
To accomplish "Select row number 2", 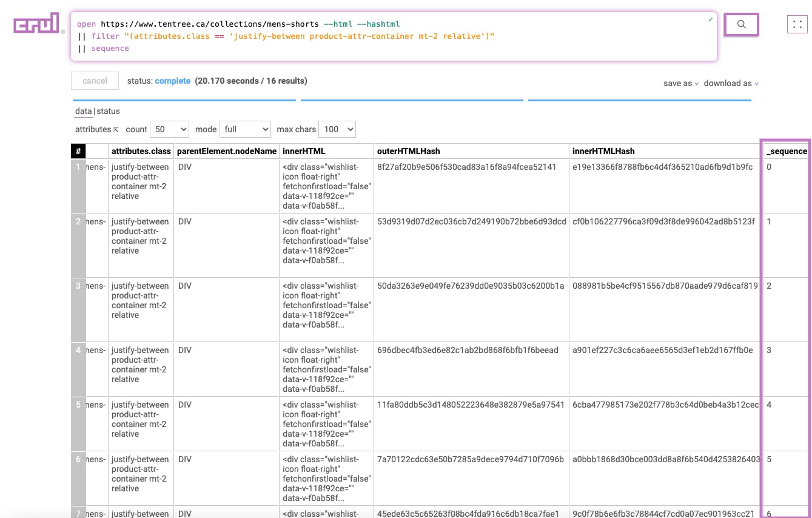I will [x=78, y=245].
